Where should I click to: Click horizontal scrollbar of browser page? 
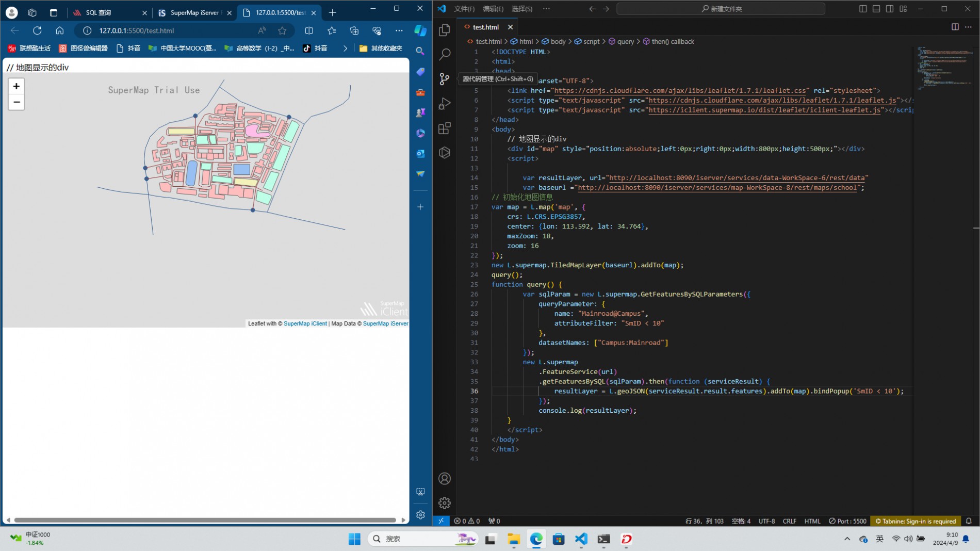point(205,520)
